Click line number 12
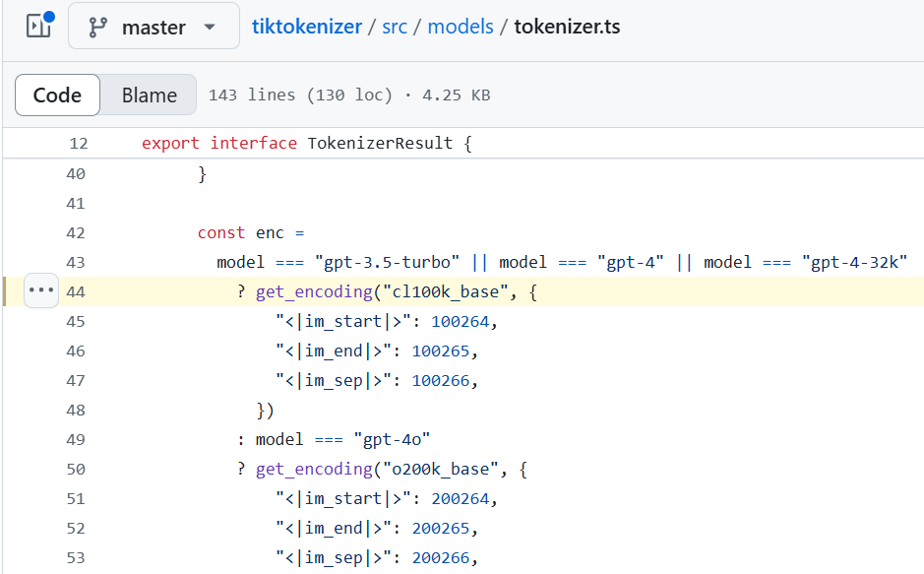924x574 pixels. 78,143
